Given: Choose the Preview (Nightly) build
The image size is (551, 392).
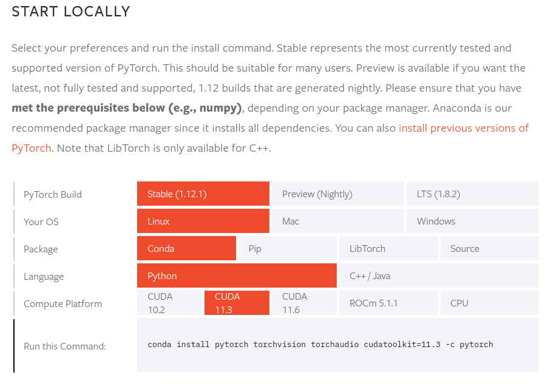Looking at the screenshot, I should pyautogui.click(x=337, y=194).
